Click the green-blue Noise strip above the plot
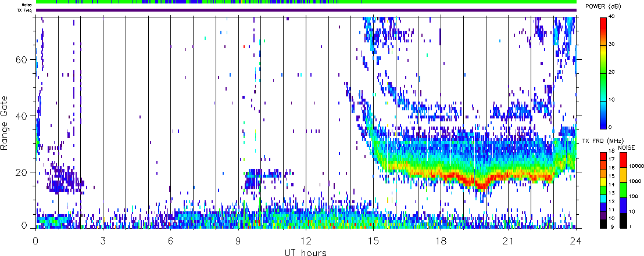The image size is (644, 256). 306,2
